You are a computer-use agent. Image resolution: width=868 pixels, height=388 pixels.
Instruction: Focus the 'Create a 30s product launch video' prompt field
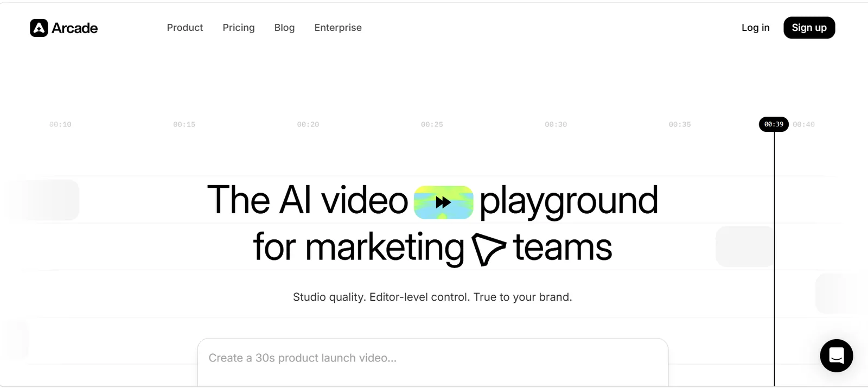point(433,362)
